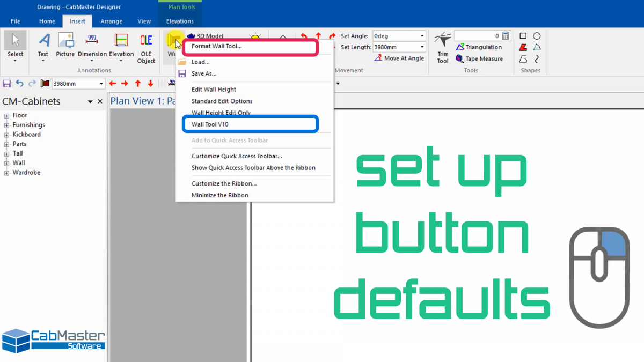Open the Dimension button dropdown arrow

click(92, 61)
